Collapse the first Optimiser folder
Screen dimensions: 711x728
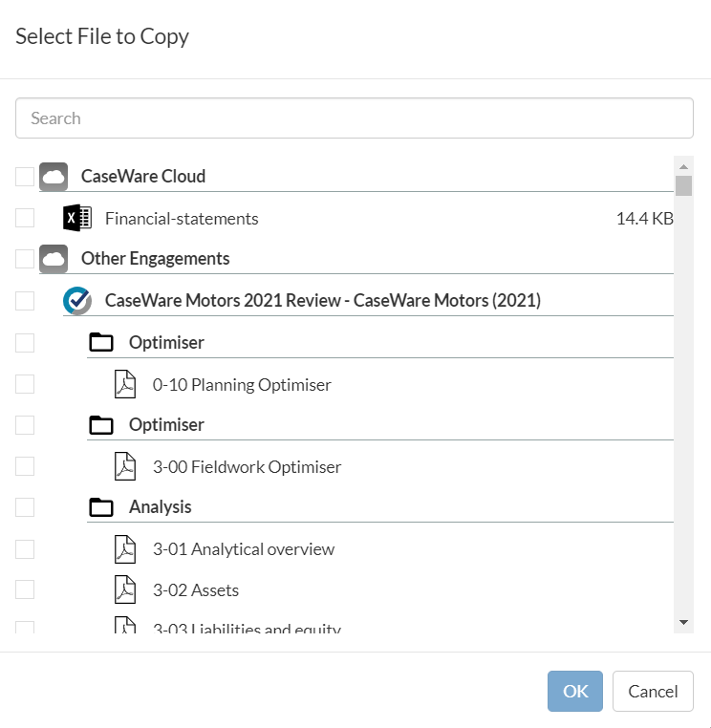(x=166, y=342)
